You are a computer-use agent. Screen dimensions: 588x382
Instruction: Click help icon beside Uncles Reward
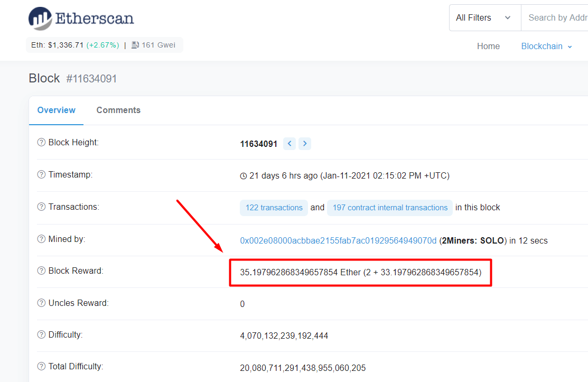point(41,303)
